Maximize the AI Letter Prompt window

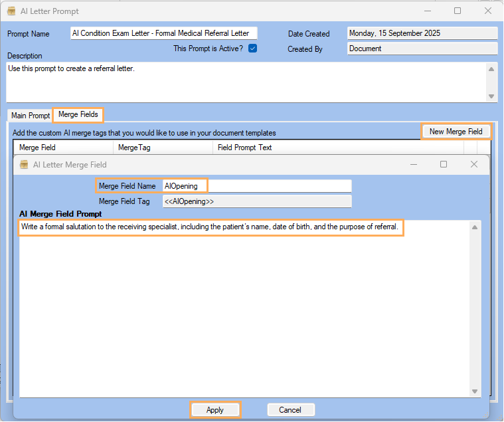click(458, 11)
